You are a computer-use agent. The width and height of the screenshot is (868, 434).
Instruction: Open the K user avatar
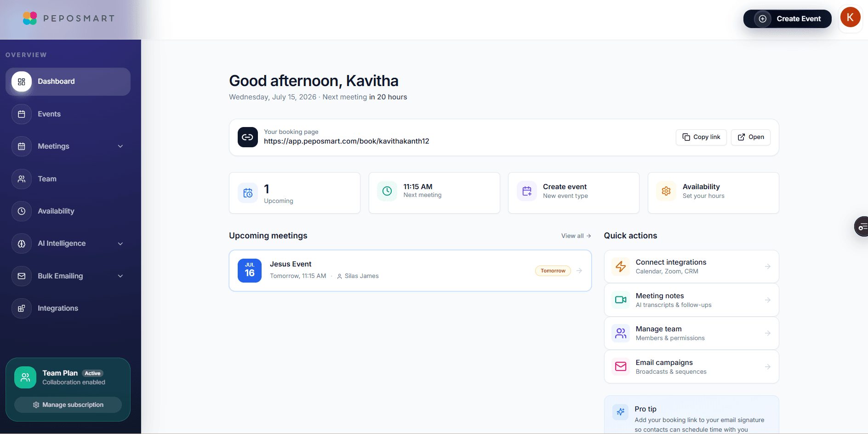tap(850, 17)
